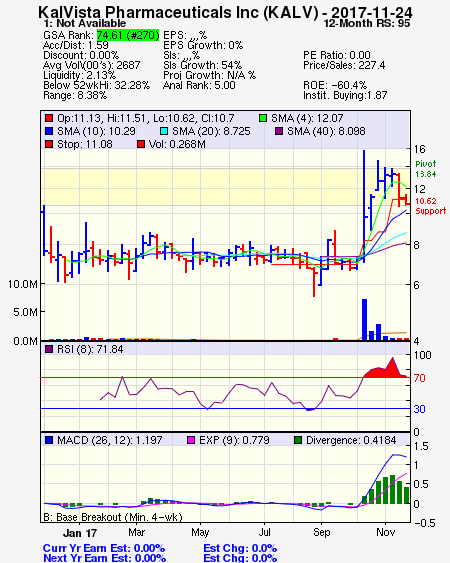Click the 12-Month RS: 95 label
Screen dimensions: 450x563
coord(367,23)
